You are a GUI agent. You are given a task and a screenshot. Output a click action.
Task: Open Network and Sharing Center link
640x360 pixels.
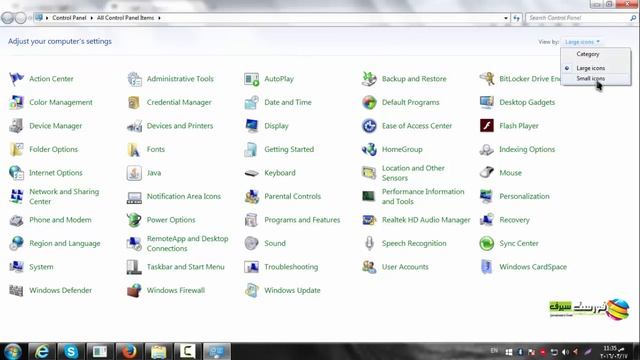tap(64, 196)
